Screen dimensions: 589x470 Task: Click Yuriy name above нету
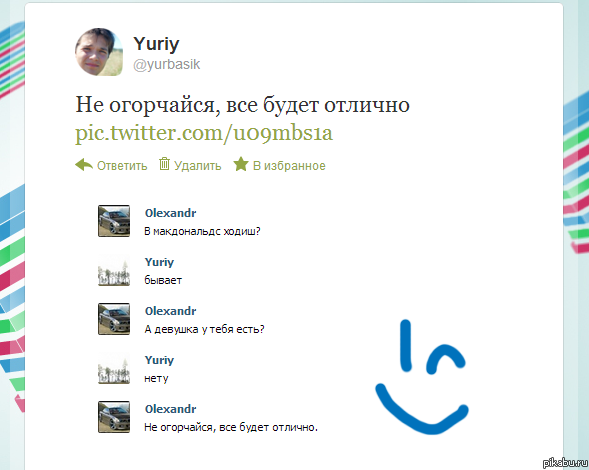click(x=159, y=360)
